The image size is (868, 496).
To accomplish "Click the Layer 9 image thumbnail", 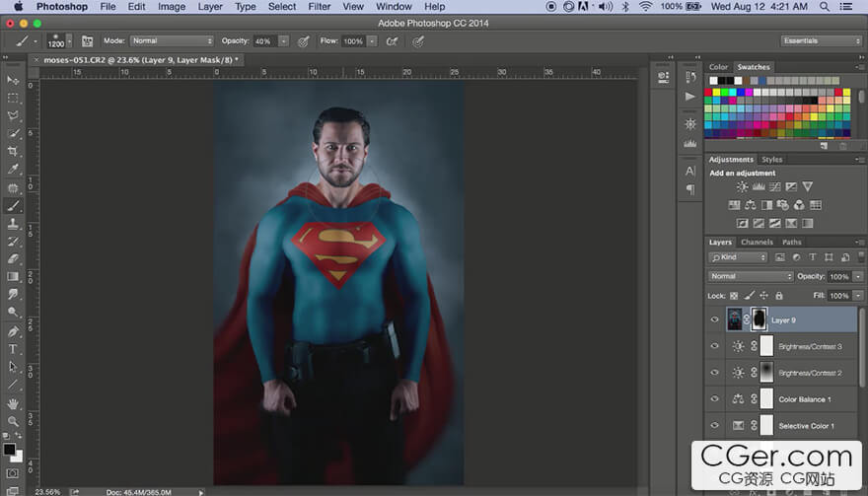I will click(735, 319).
